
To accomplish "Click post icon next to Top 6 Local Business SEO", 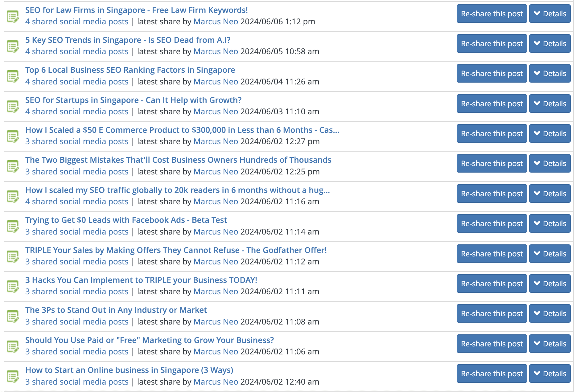I will pos(13,76).
